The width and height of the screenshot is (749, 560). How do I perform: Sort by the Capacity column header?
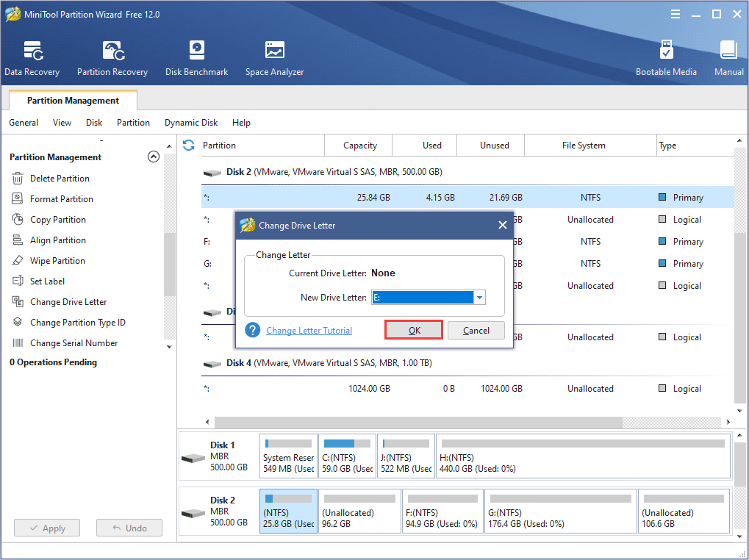[359, 145]
